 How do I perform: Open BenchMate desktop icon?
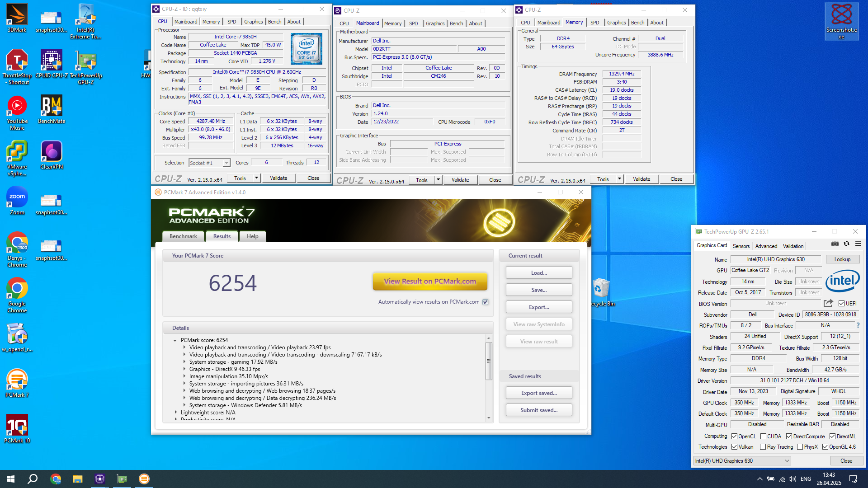pos(52,109)
